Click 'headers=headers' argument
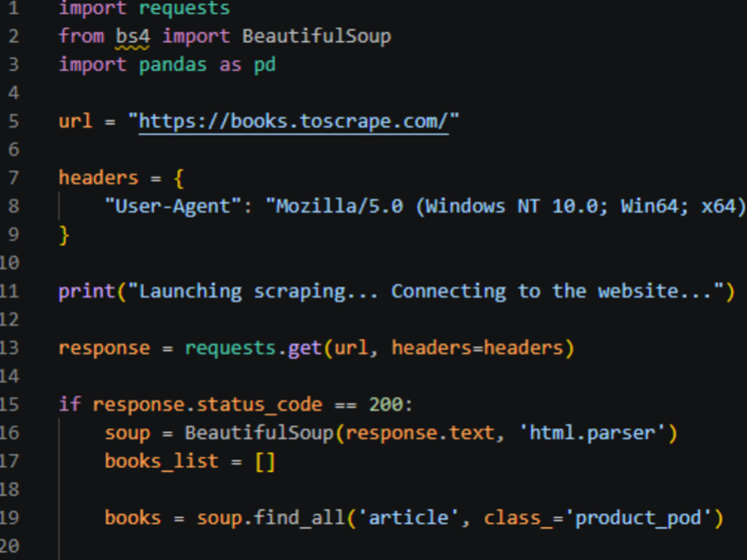The image size is (747, 560). [477, 348]
